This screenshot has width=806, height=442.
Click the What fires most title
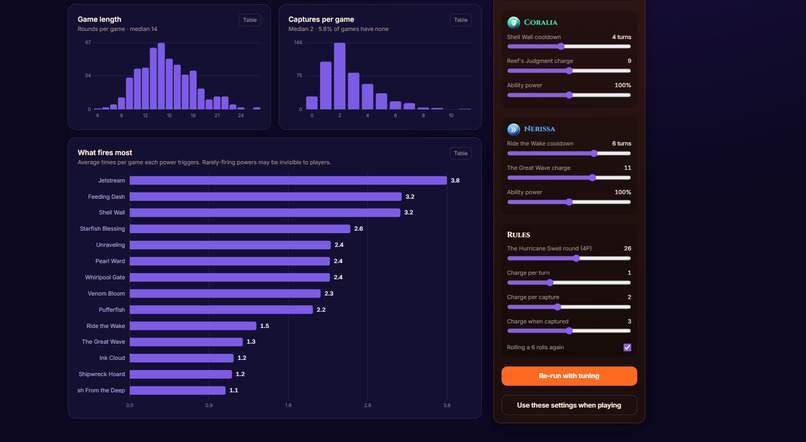[105, 153]
